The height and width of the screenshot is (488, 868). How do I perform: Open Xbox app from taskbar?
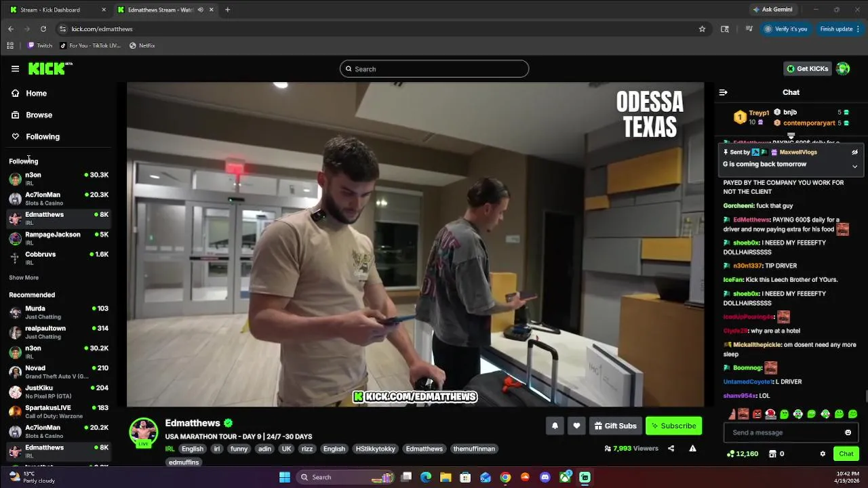564,477
